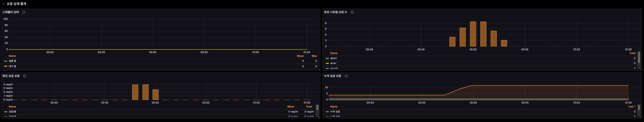This screenshot has width=644, height=122.
Task: Toggle the abort series legend label
Action: (x=334, y=58)
